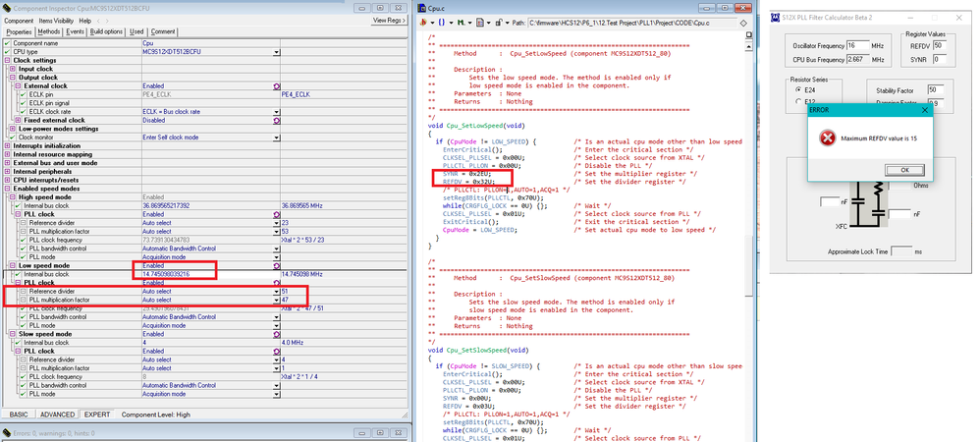
Task: Click the split pane icon above Cpu.c scrollbar
Action: coord(747,35)
